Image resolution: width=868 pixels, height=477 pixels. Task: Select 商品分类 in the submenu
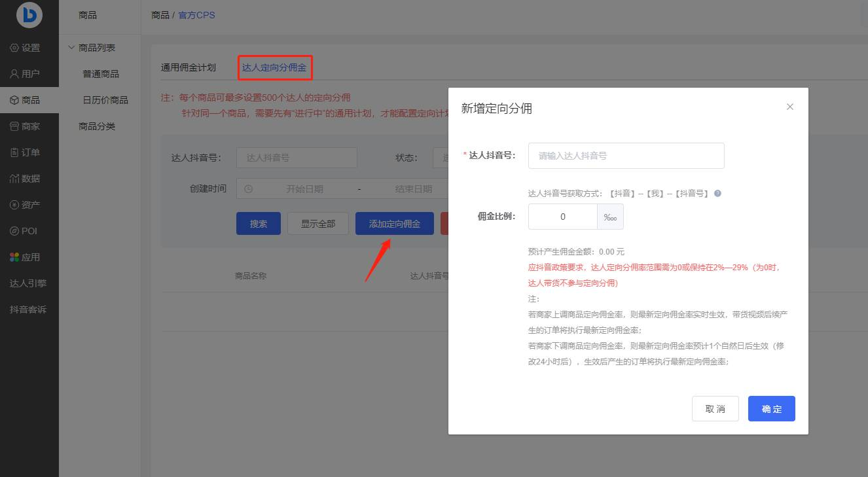97,126
